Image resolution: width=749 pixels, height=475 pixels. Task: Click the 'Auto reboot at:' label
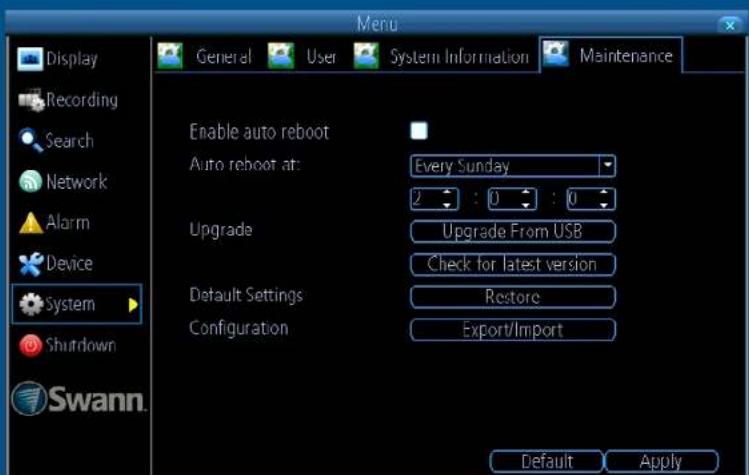pyautogui.click(x=245, y=164)
